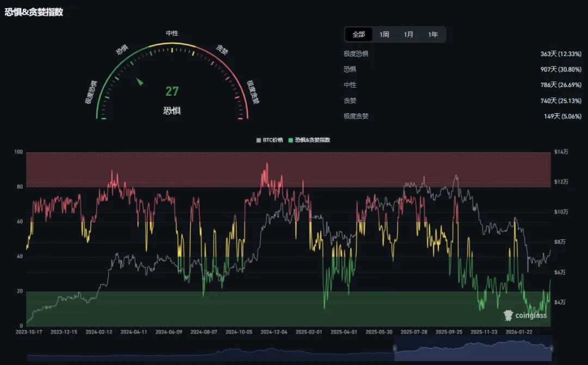Image resolution: width=588 pixels, height=365 pixels.
Task: Click the gauge value 27
Action: [x=172, y=91]
